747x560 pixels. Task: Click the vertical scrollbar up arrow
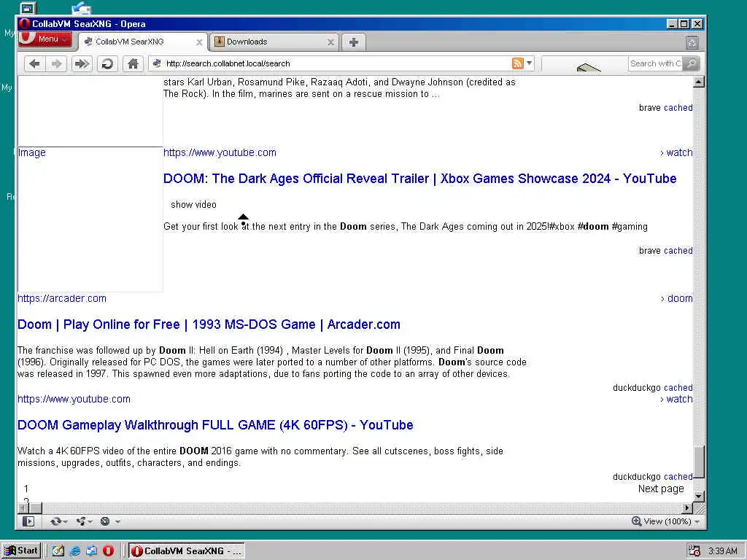click(x=698, y=82)
